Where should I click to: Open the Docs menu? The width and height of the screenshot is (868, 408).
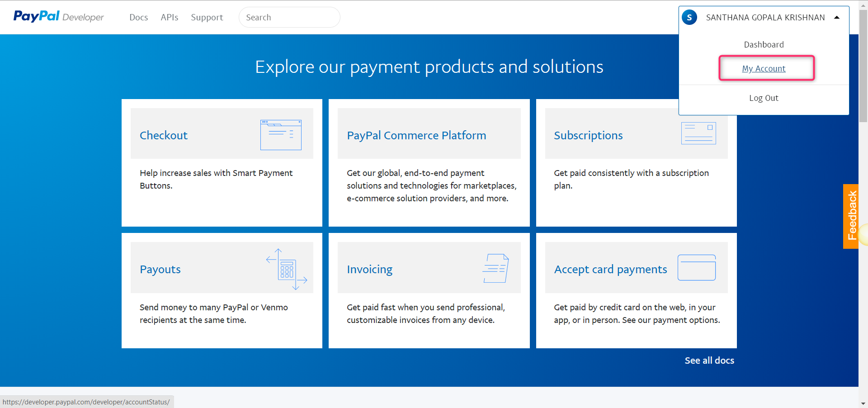pyautogui.click(x=139, y=18)
